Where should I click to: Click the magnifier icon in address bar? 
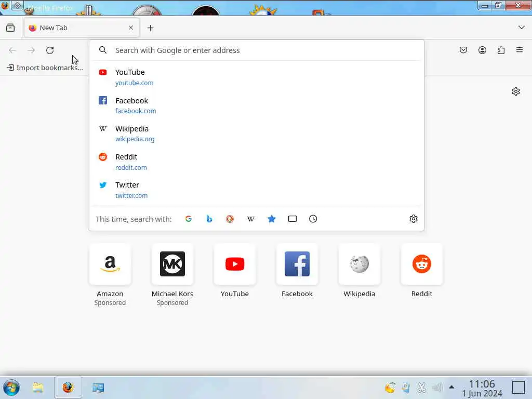coord(103,50)
